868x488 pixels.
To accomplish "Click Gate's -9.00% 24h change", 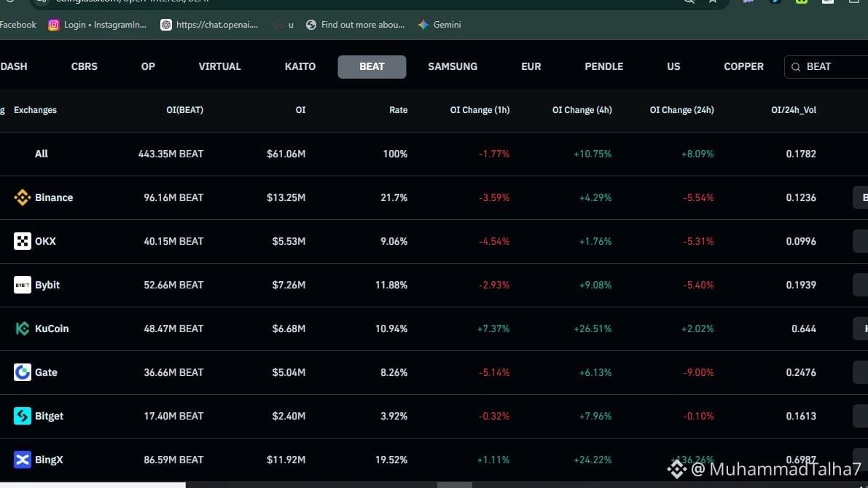I will [x=698, y=372].
